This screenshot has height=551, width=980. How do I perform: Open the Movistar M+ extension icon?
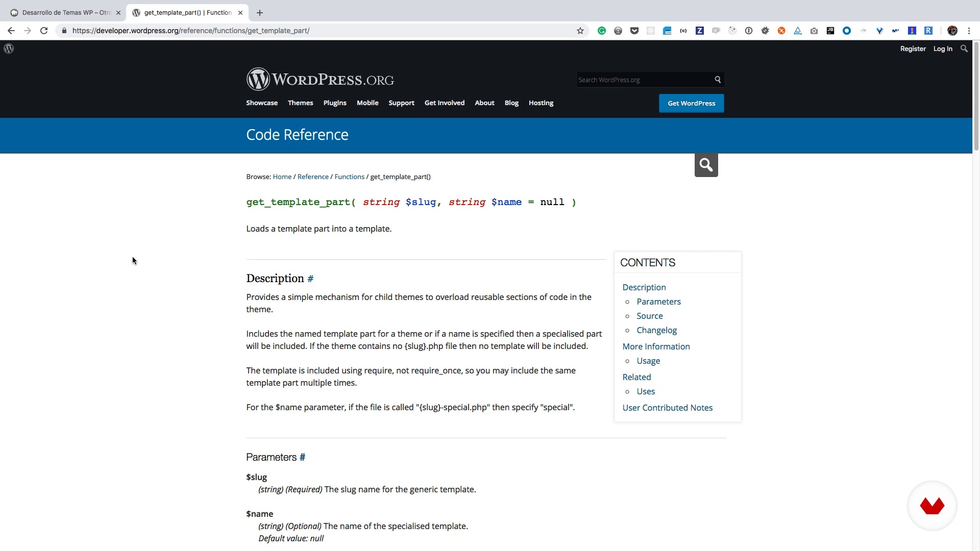(x=896, y=31)
